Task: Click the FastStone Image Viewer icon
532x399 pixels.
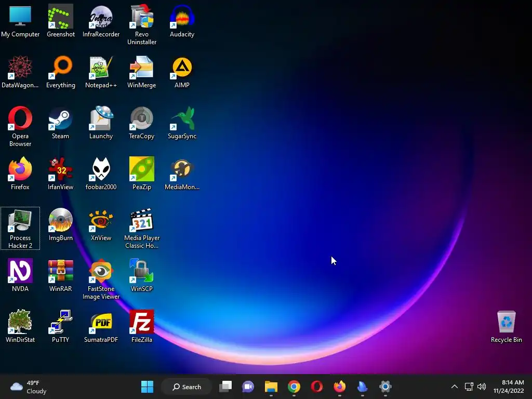Action: coord(101,279)
